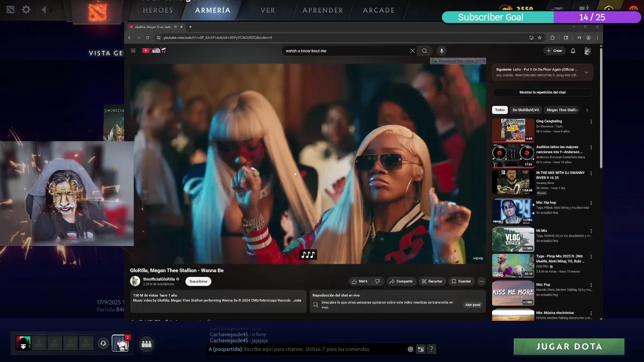Bookmark this page with the star
The width and height of the screenshot is (644, 362).
click(x=539, y=38)
